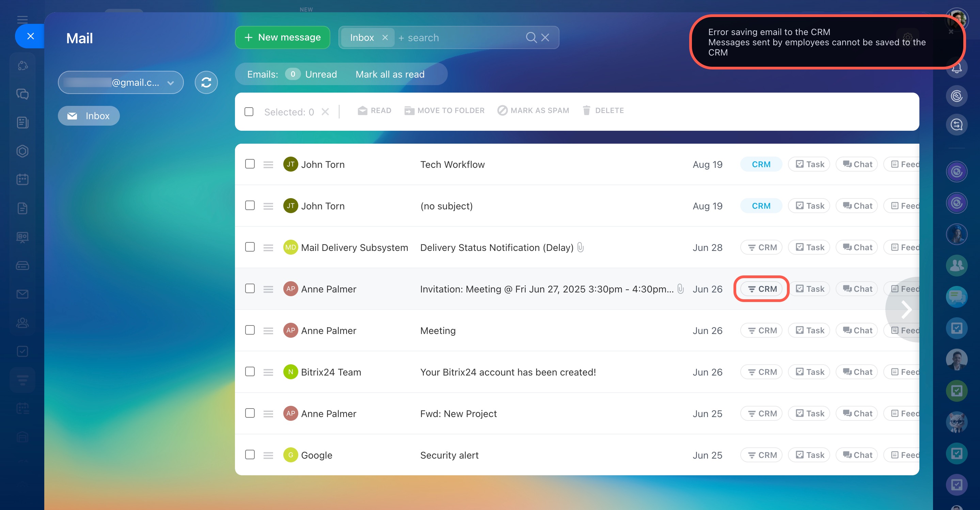Open row menu handle for Anne Palmer Meeting

coord(268,331)
